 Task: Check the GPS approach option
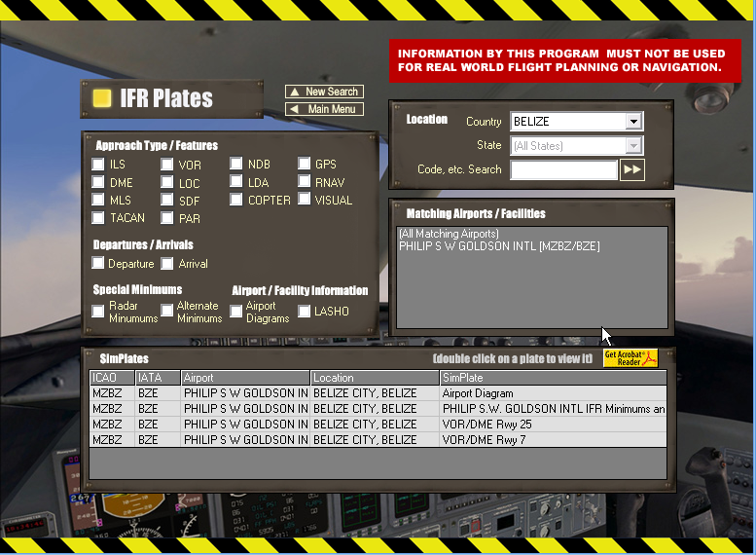click(305, 165)
